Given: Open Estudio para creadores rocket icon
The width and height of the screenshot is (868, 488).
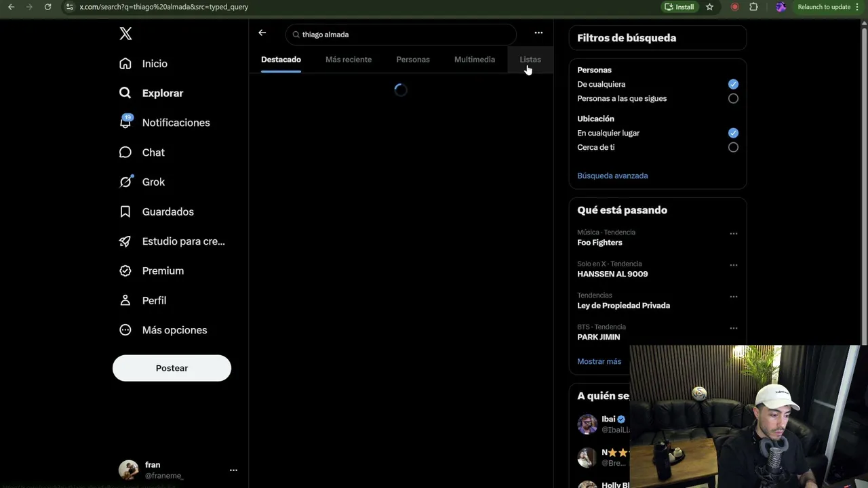Looking at the screenshot, I should click(x=125, y=241).
